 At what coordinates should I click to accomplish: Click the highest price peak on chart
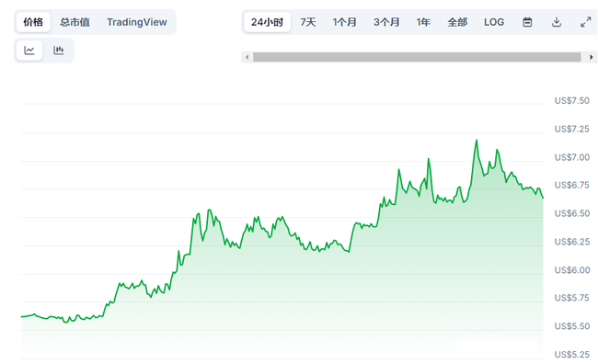point(477,141)
